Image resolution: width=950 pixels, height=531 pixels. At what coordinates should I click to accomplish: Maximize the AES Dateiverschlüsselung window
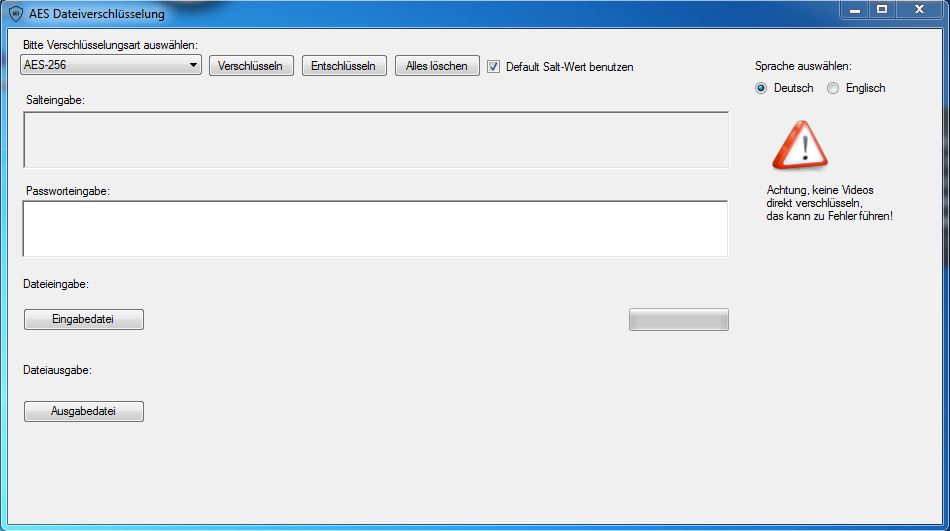[882, 10]
